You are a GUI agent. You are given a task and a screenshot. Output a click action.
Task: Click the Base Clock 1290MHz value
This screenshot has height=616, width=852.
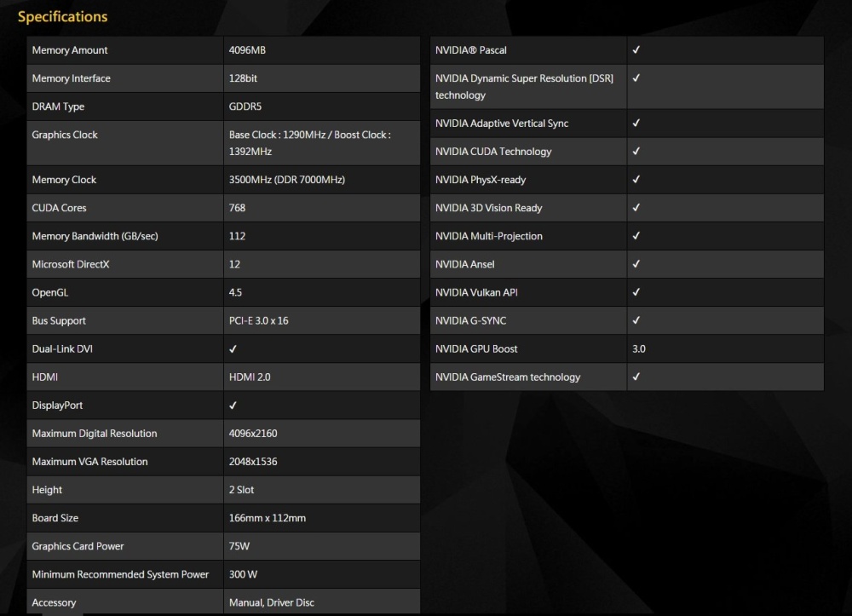click(310, 143)
